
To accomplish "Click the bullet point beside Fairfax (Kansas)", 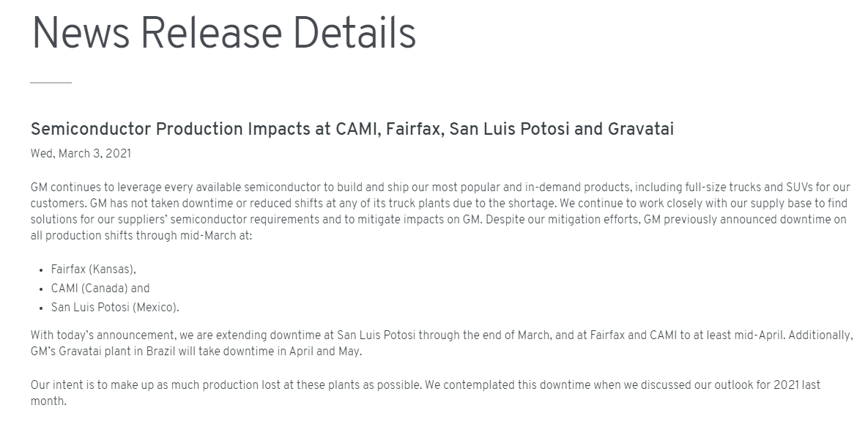I will pos(41,270).
